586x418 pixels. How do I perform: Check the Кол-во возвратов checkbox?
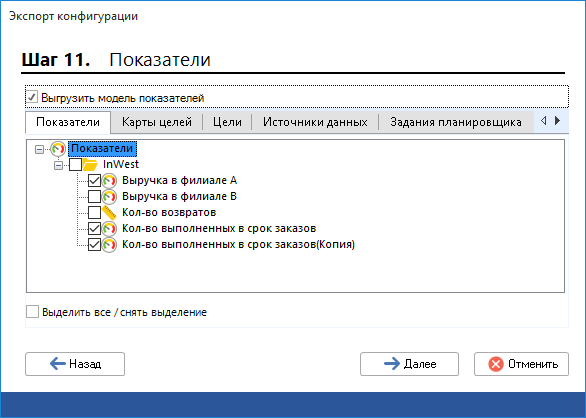(94, 213)
